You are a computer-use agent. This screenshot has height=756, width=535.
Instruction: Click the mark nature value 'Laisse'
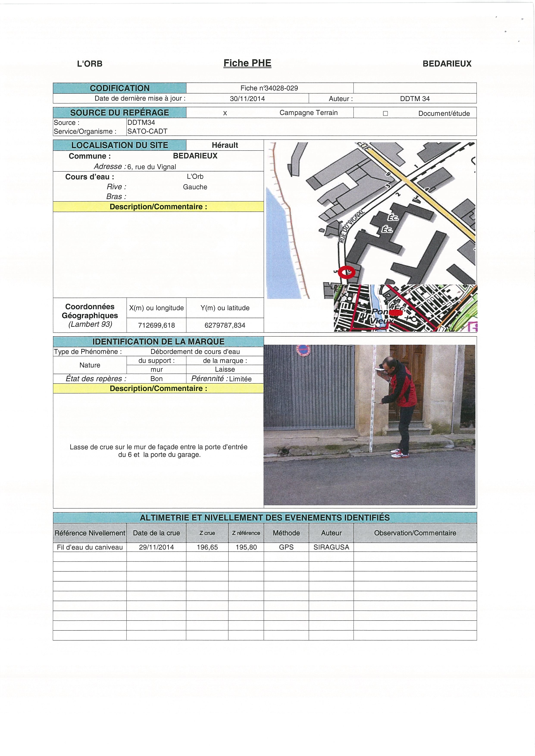coord(225,369)
